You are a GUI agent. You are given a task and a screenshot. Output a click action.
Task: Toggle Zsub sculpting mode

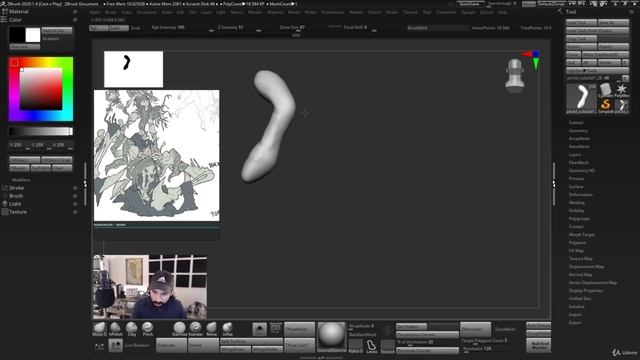pos(136,28)
